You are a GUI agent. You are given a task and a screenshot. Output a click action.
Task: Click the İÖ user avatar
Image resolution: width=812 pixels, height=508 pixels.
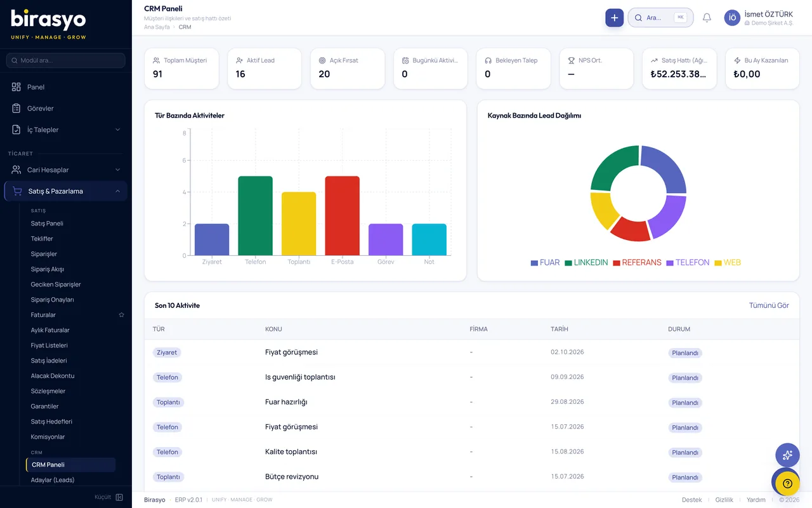[732, 18]
